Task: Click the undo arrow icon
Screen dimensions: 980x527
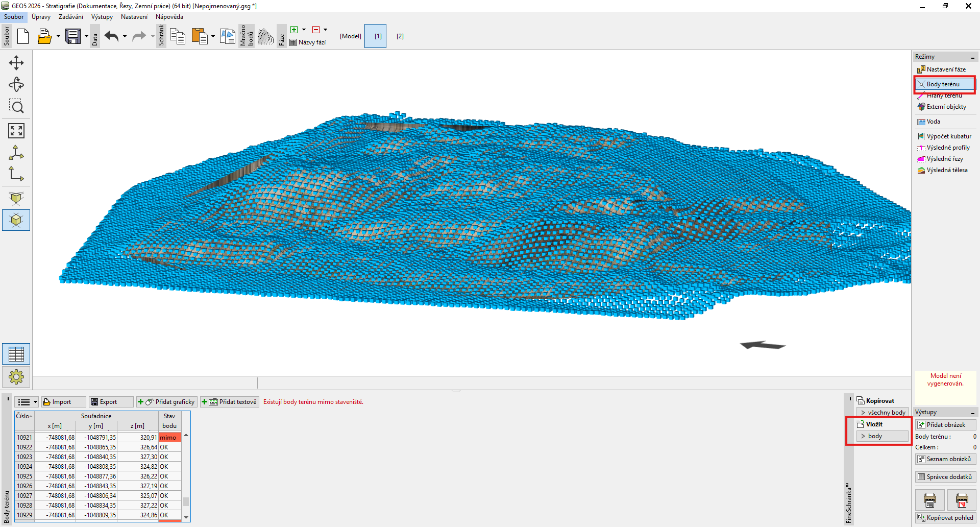Action: [111, 36]
